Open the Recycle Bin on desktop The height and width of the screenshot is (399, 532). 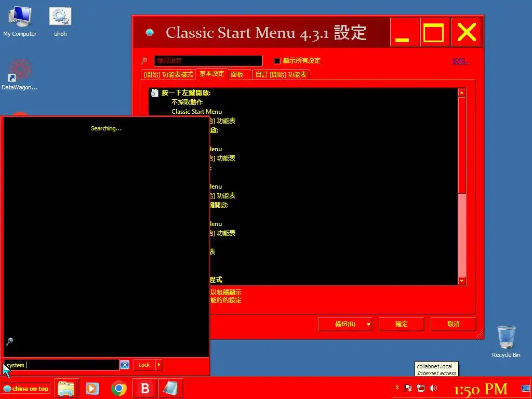pyautogui.click(x=506, y=341)
